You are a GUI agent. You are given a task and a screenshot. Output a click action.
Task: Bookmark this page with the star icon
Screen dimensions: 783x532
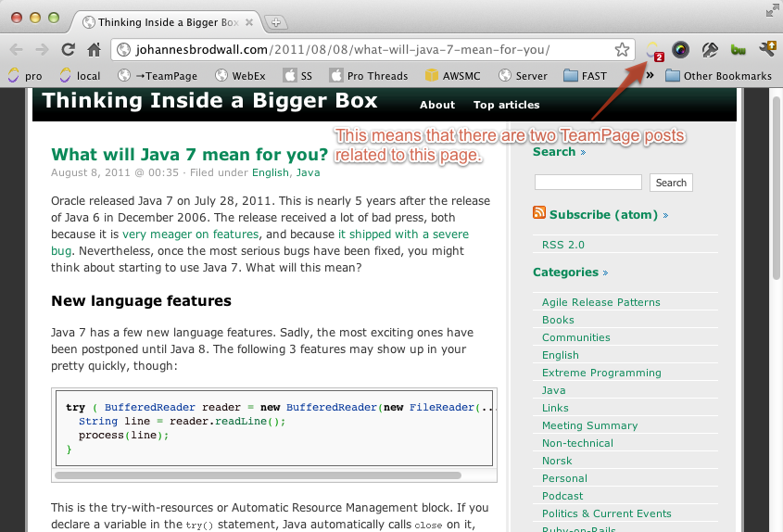click(x=622, y=49)
